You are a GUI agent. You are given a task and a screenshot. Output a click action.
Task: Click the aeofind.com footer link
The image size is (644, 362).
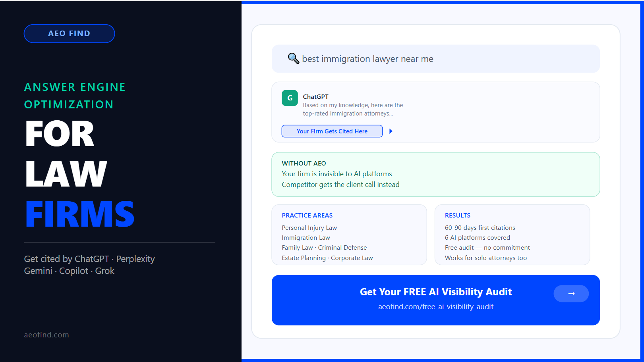coord(46,335)
